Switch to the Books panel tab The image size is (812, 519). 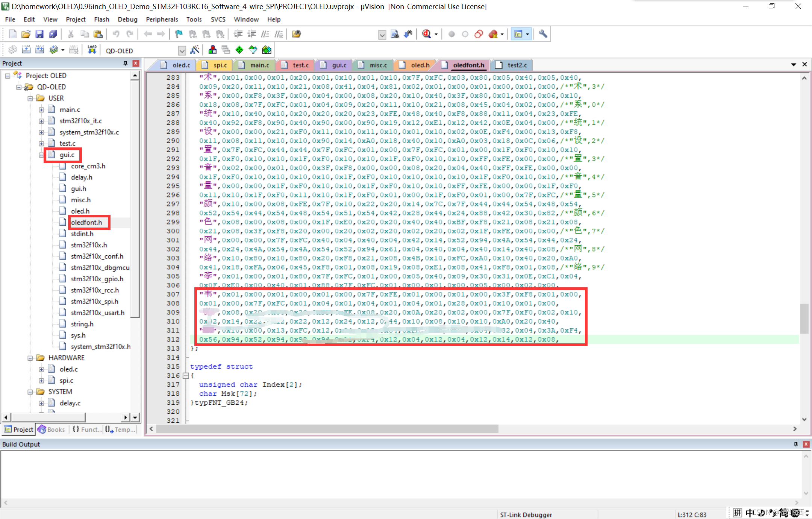52,429
